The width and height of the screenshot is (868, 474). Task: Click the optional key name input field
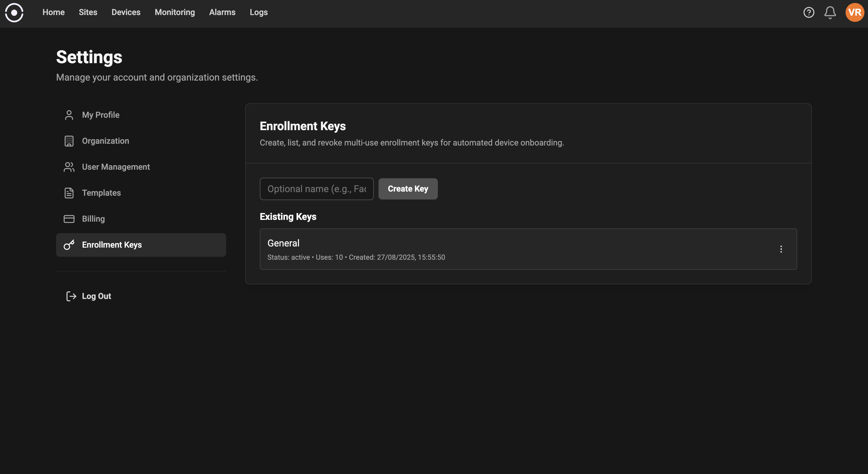[x=316, y=189]
